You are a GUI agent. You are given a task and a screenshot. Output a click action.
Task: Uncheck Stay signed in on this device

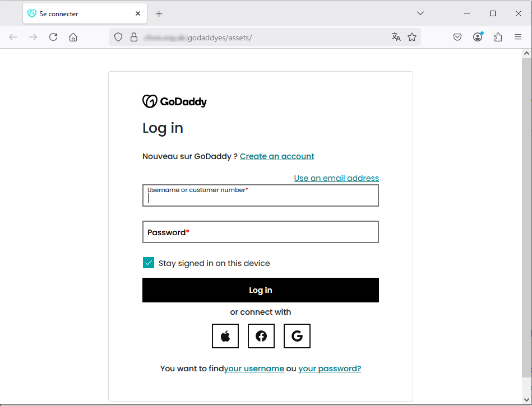(x=148, y=263)
